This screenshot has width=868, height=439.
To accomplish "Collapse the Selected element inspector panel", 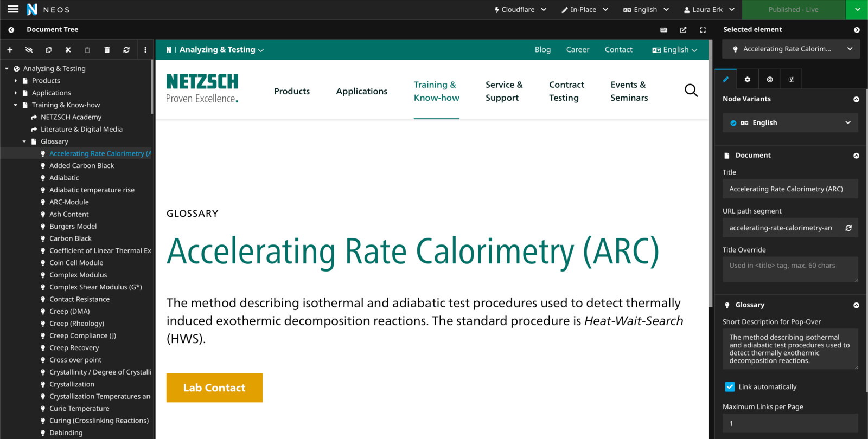I will tap(857, 30).
